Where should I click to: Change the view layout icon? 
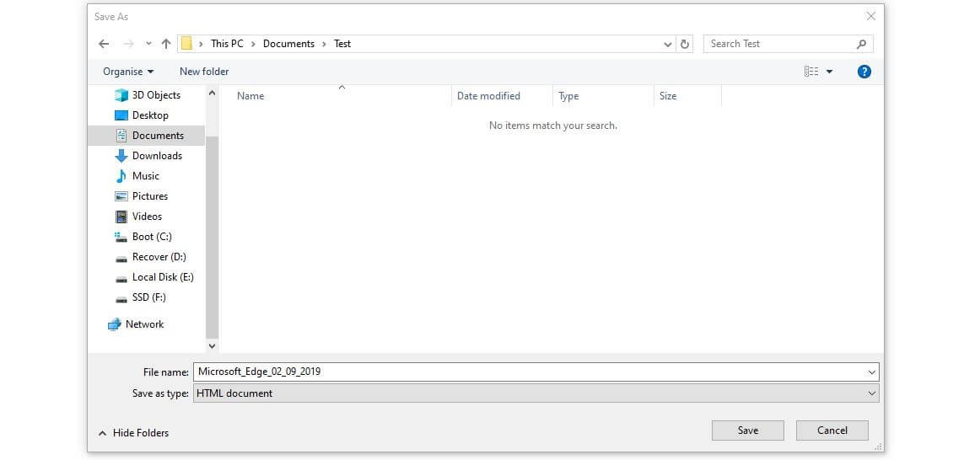[811, 72]
